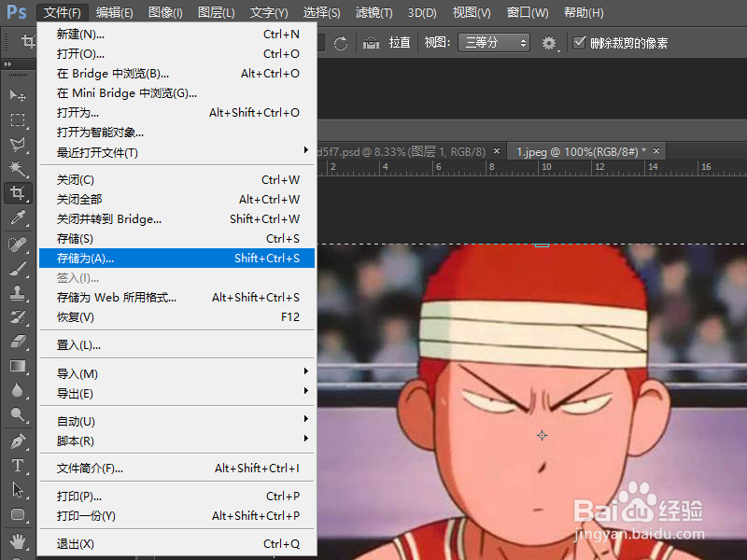
Task: Select the Move tool
Action: click(18, 96)
